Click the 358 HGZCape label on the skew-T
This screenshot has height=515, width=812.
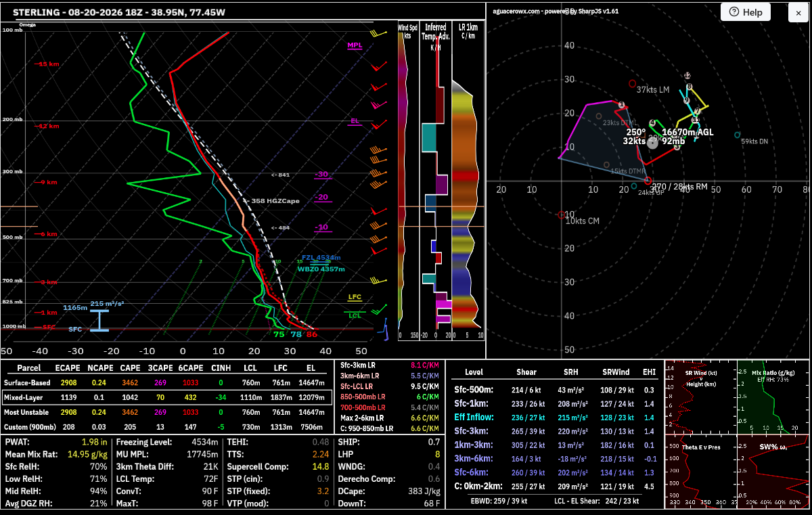click(275, 201)
